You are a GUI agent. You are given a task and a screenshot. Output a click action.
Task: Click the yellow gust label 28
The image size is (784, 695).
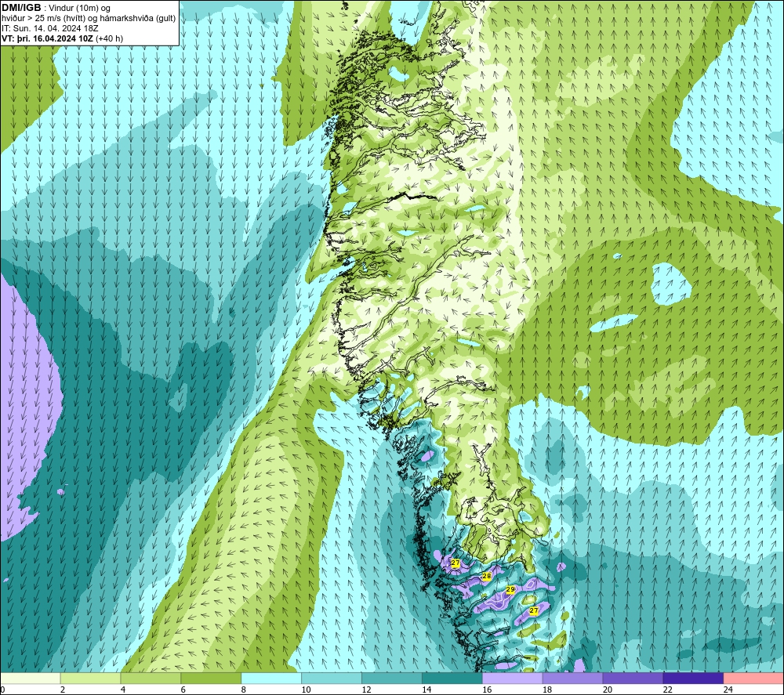coord(487,576)
